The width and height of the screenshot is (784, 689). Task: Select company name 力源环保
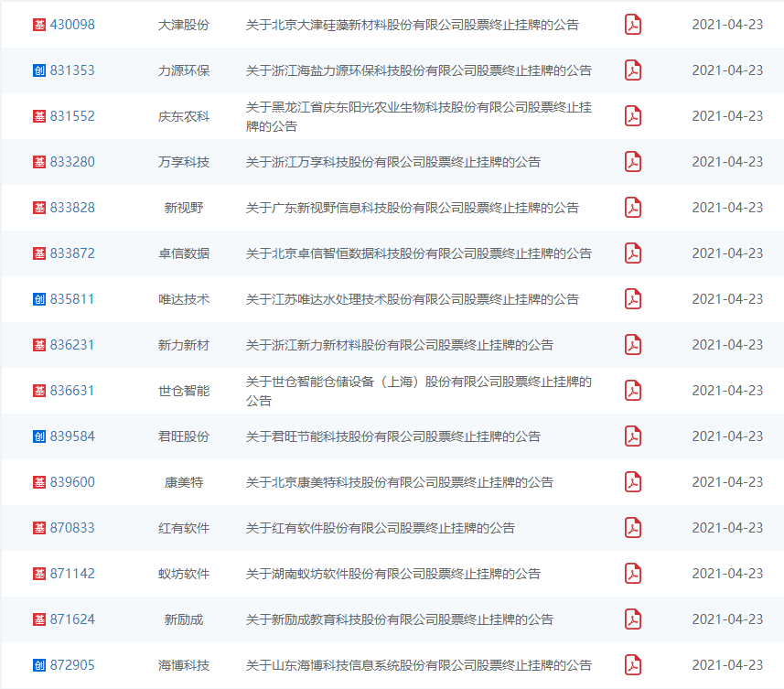click(184, 70)
